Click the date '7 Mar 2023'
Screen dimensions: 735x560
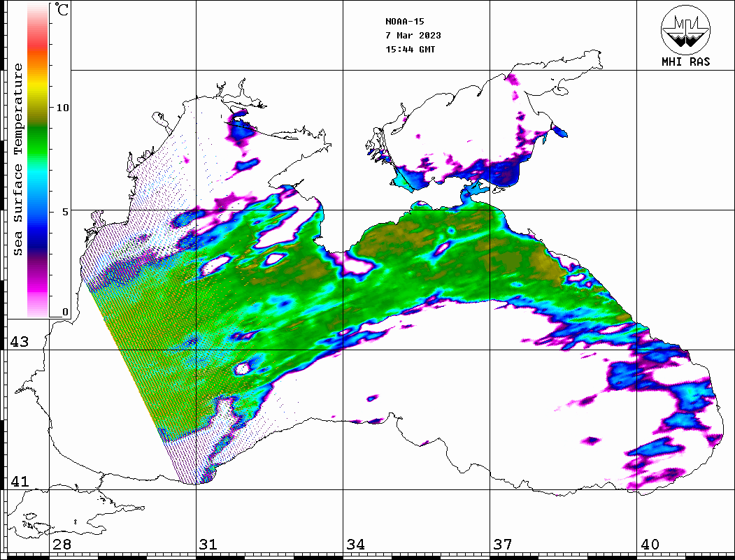click(x=413, y=36)
